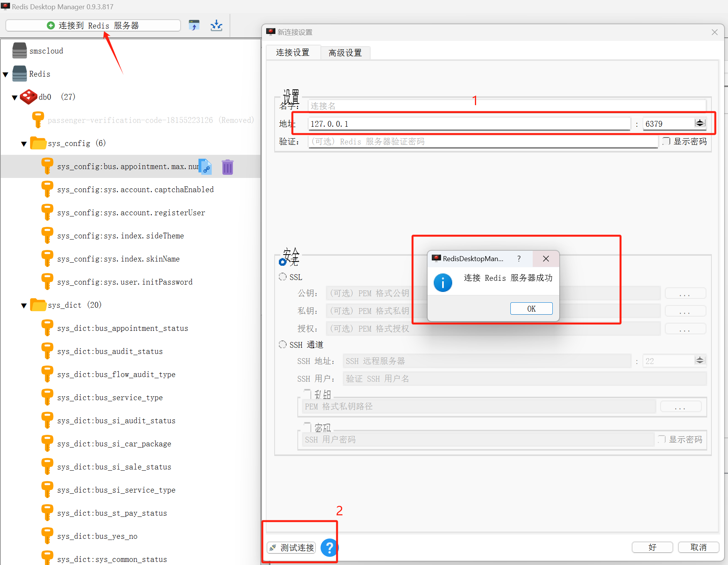Select the no-security radio button

pos(283,262)
